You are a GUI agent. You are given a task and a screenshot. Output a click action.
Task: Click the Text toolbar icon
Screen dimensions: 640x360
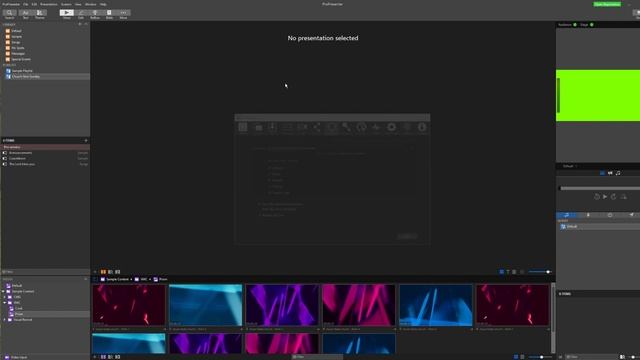coord(25,14)
